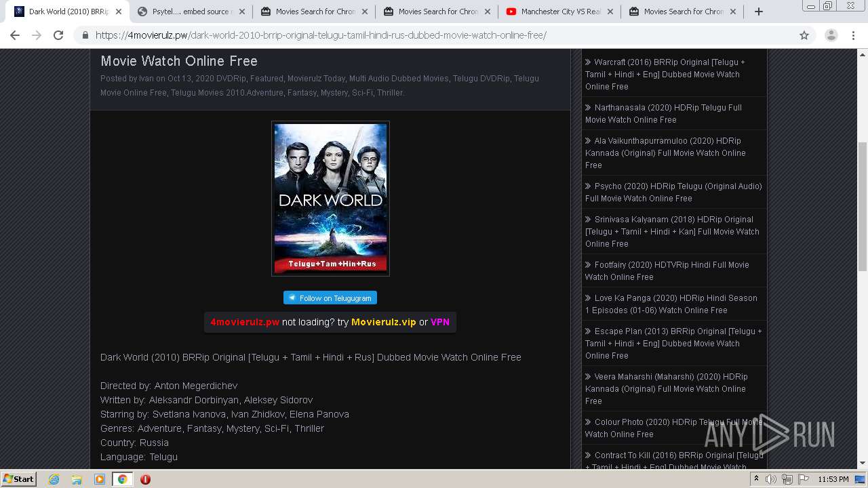Screen dimensions: 868x488
Task: Open Psycho (2020) HDRip Telugu link
Action: [673, 192]
